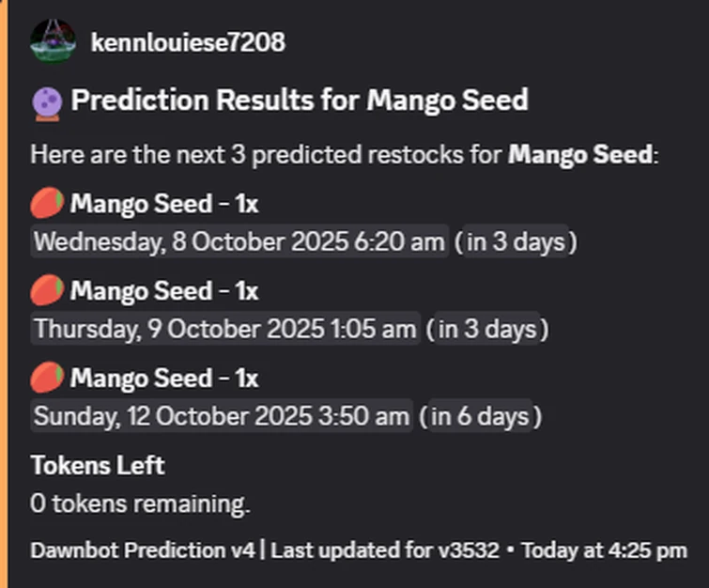
Task: Click the "in 3 days" tag after Wednesday's date
Action: coord(516,242)
